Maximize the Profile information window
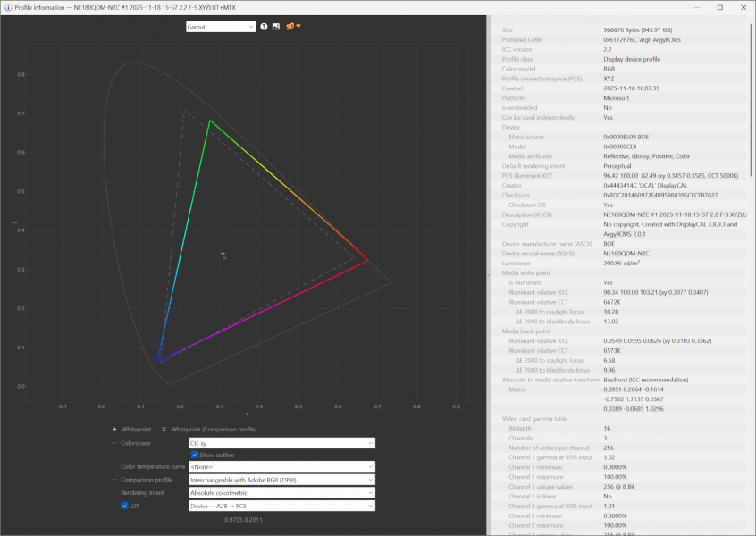 [x=720, y=7]
